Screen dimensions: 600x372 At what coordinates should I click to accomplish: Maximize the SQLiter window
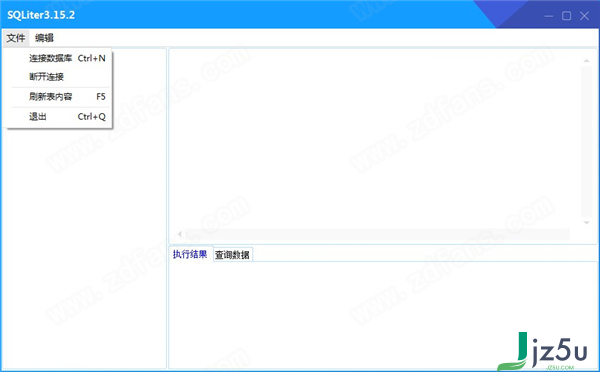pos(566,16)
